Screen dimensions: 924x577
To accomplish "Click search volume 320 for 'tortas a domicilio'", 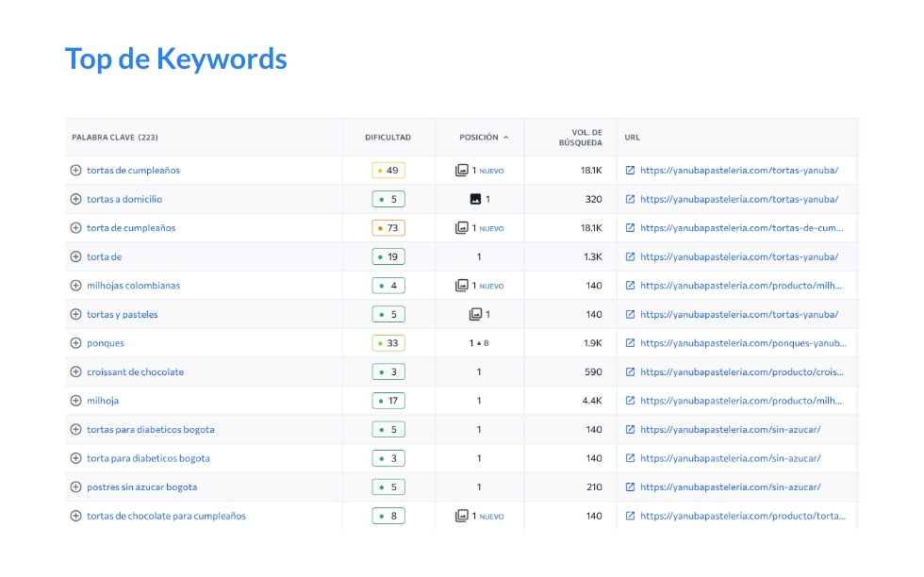I will click(x=593, y=199).
